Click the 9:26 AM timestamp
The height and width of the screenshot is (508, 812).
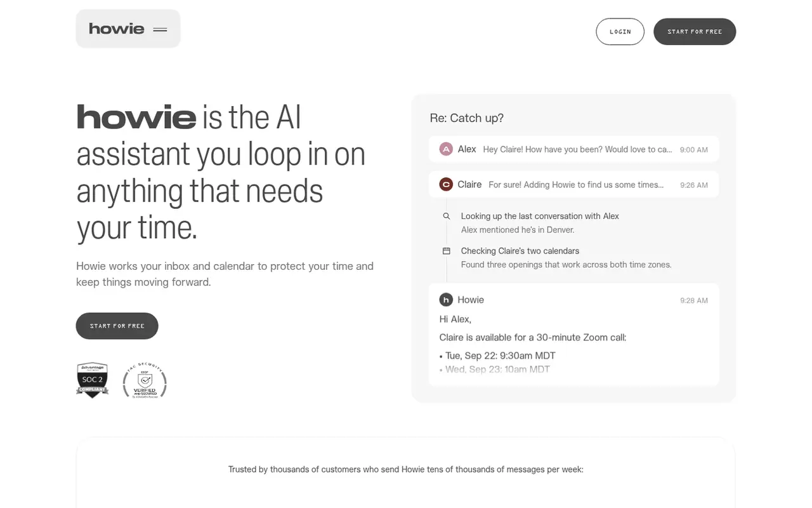pos(694,185)
